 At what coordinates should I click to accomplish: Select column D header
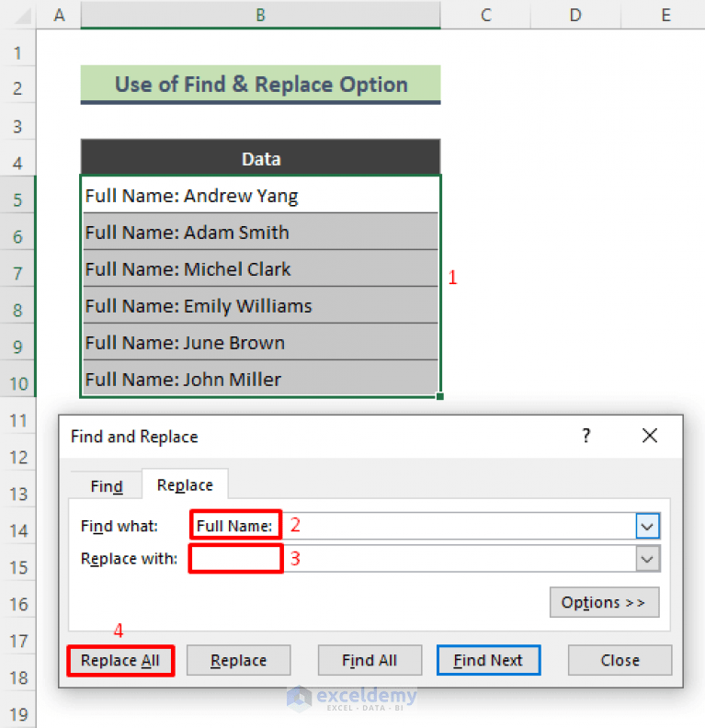(x=575, y=15)
